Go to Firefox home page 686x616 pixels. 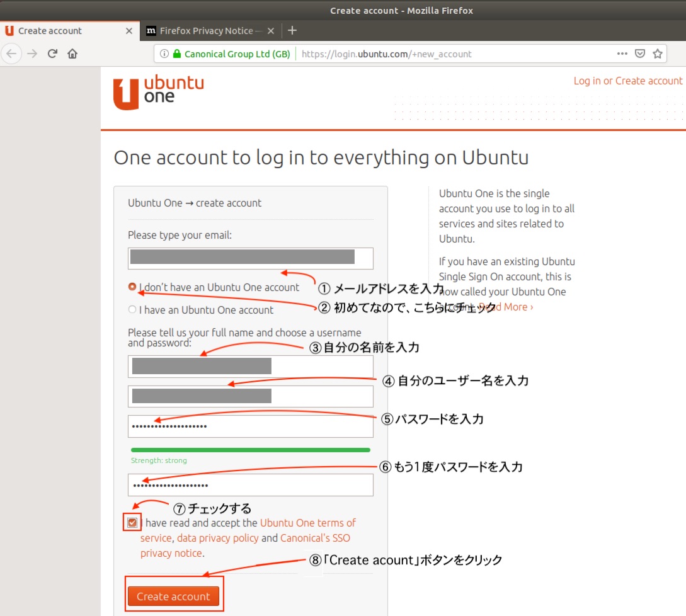pyautogui.click(x=72, y=54)
